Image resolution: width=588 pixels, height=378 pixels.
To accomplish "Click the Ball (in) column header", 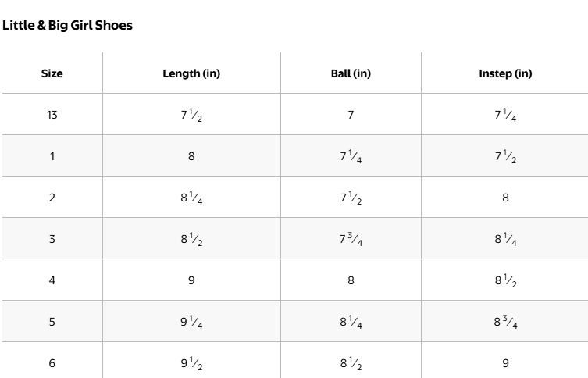I will point(351,73).
